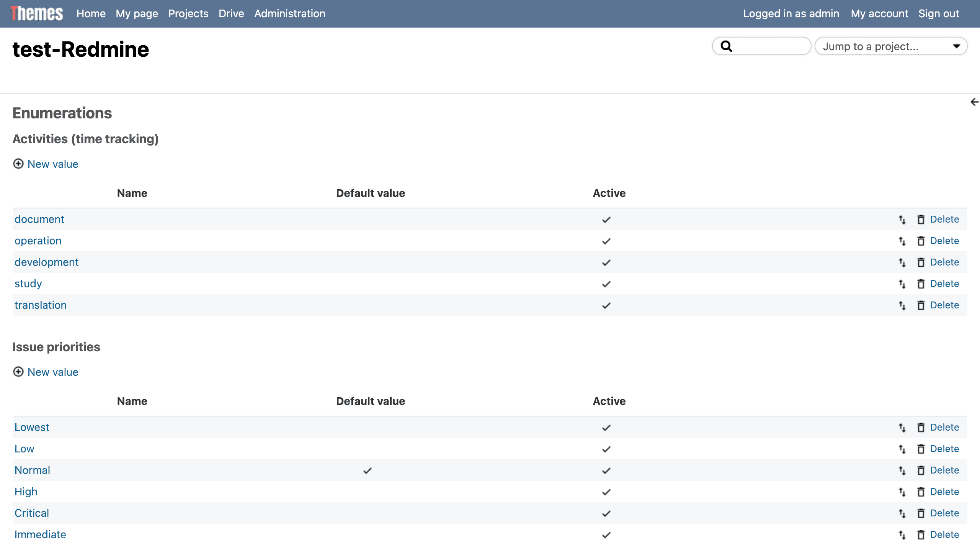Click the sort handle icon for document row
The image size is (980, 544).
[x=902, y=220]
